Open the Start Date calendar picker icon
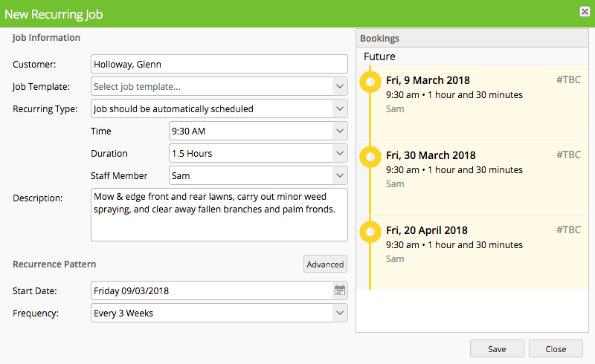The height and width of the screenshot is (364, 595). (340, 290)
